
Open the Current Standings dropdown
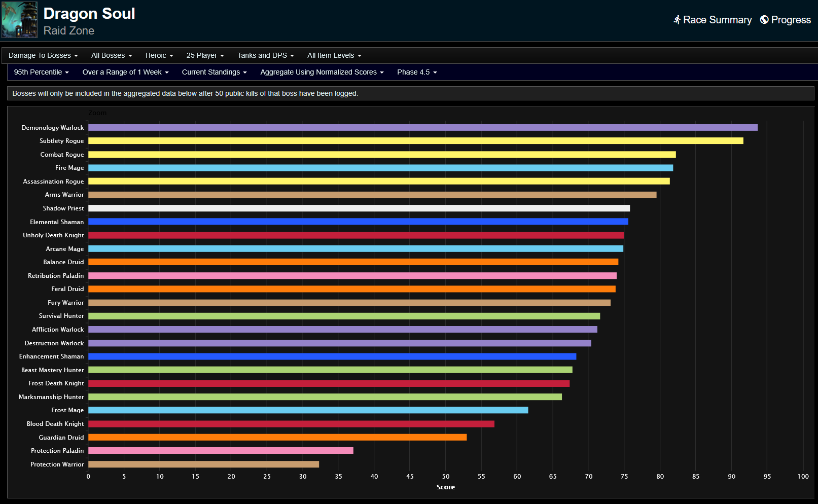click(214, 72)
